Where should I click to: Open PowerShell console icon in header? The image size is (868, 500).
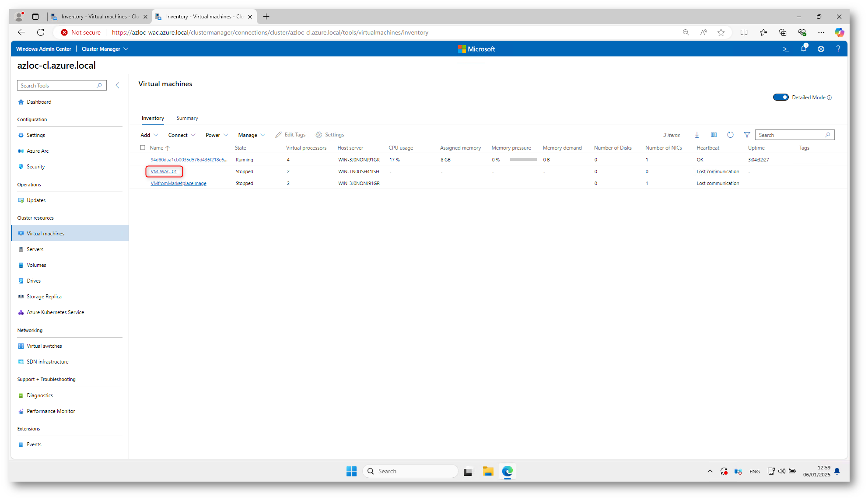pos(786,49)
